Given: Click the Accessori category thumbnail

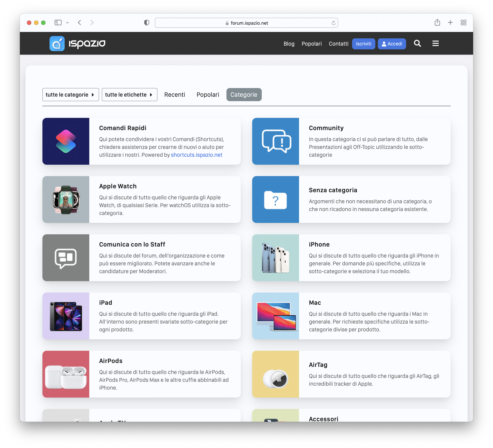Looking at the screenshot, I should [x=276, y=415].
